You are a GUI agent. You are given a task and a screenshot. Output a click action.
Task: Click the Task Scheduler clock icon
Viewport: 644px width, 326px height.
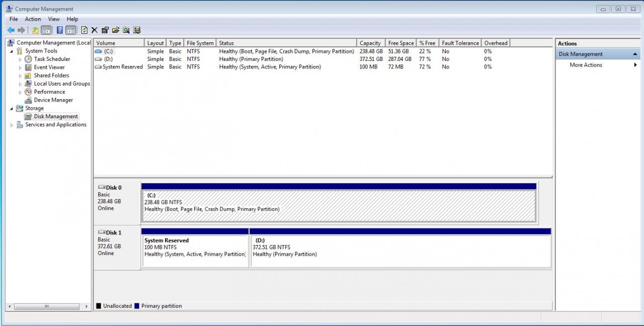(x=28, y=59)
